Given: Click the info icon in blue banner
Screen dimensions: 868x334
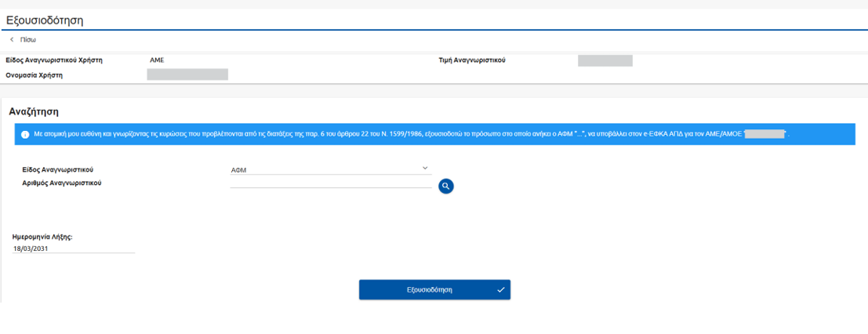Looking at the screenshot, I should coord(25,135).
